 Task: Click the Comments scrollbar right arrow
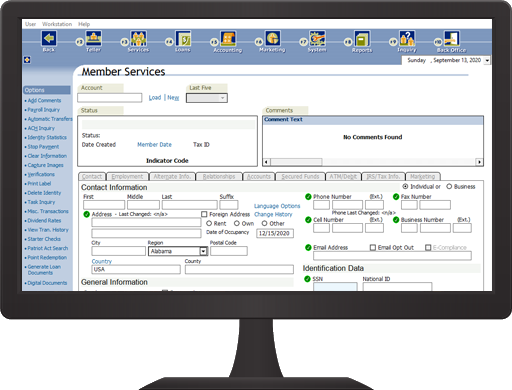coord(479,162)
